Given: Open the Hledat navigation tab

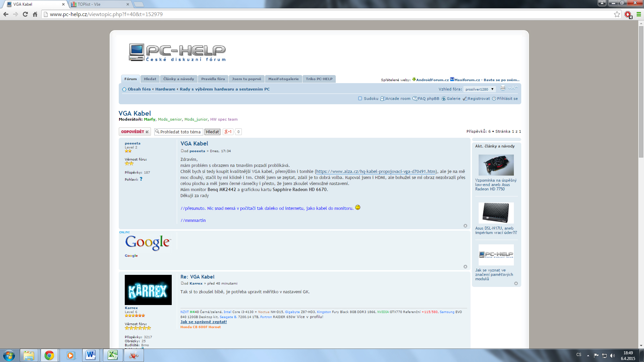Looking at the screenshot, I should click(150, 79).
